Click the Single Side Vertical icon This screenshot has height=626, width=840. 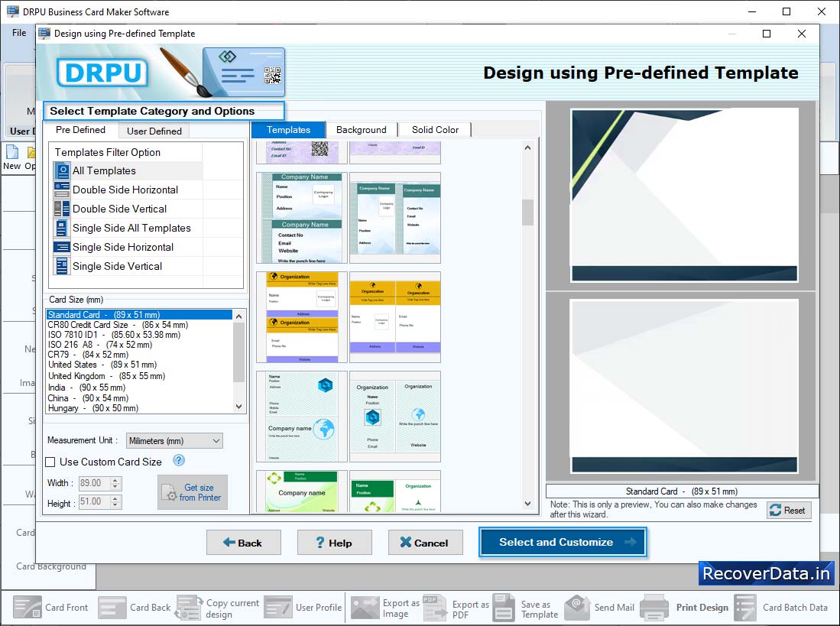(62, 266)
